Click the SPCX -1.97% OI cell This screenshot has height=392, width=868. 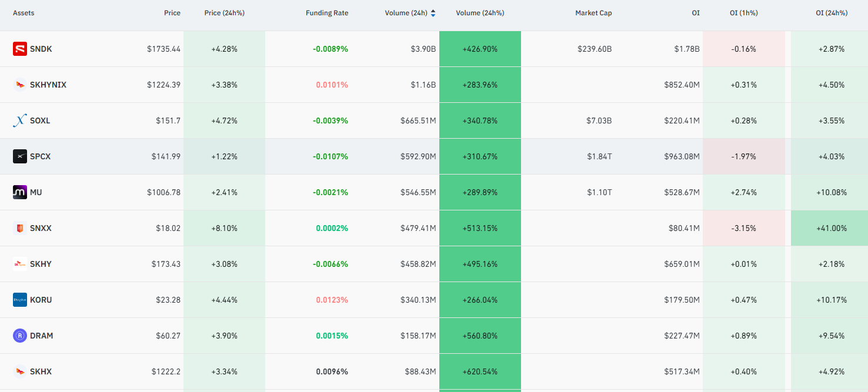click(x=744, y=156)
